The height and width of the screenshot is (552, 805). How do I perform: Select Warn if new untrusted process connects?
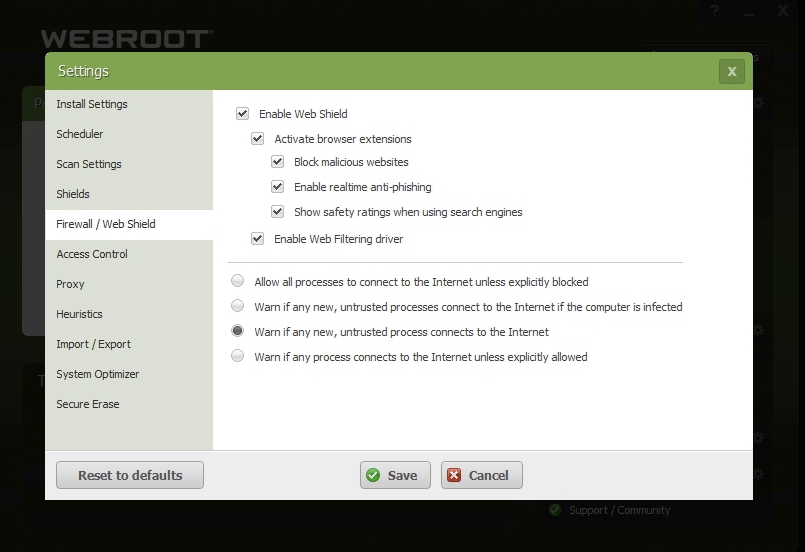click(x=237, y=331)
